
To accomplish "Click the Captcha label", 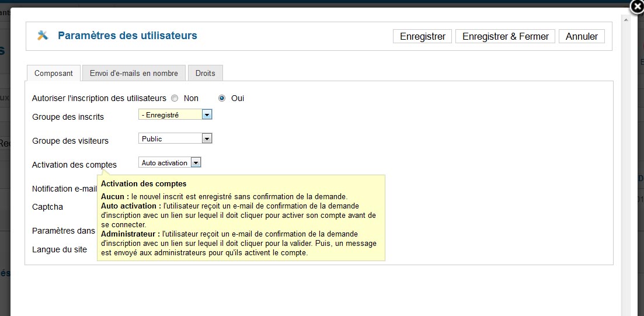I will click(x=48, y=207).
